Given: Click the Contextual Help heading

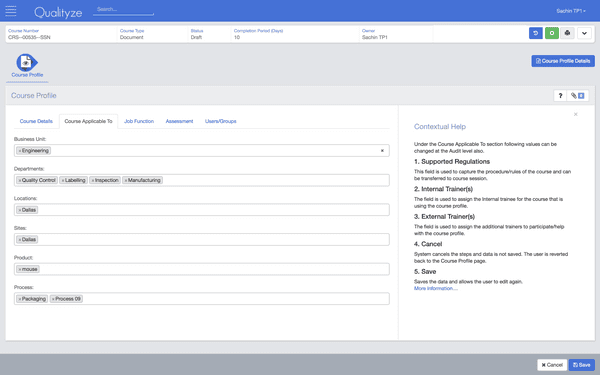Looking at the screenshot, I should click(x=440, y=127).
